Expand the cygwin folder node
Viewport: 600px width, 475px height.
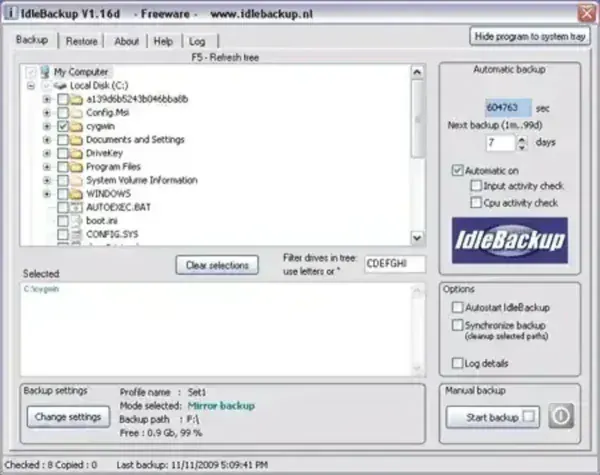point(47,126)
